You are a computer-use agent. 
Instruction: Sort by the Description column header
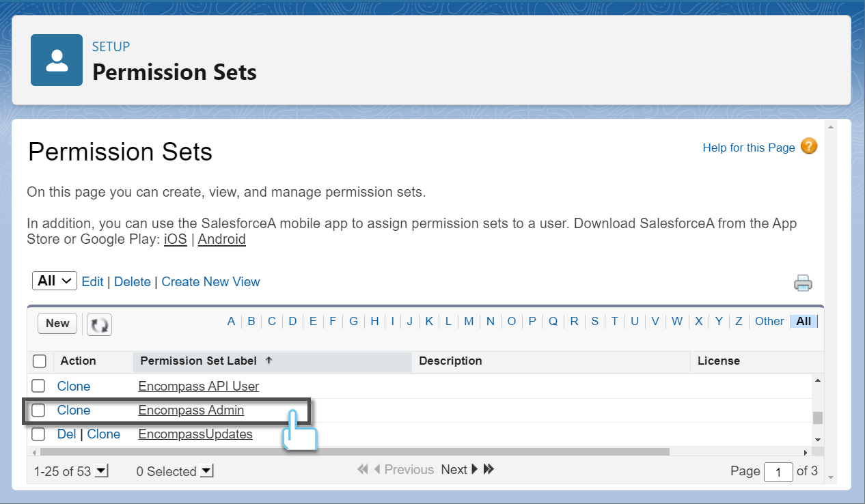click(x=450, y=361)
